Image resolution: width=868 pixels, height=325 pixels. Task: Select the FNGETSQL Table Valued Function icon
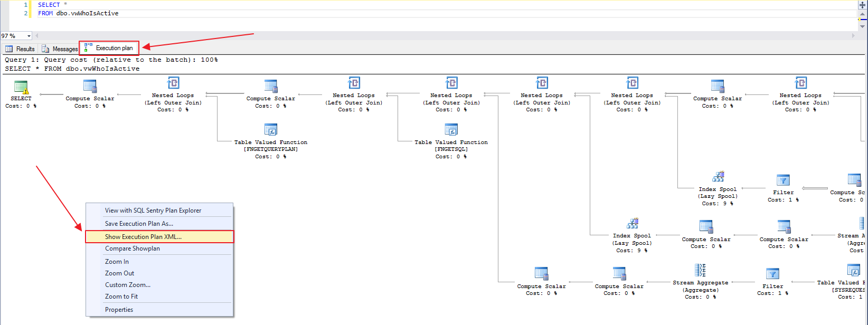[451, 130]
